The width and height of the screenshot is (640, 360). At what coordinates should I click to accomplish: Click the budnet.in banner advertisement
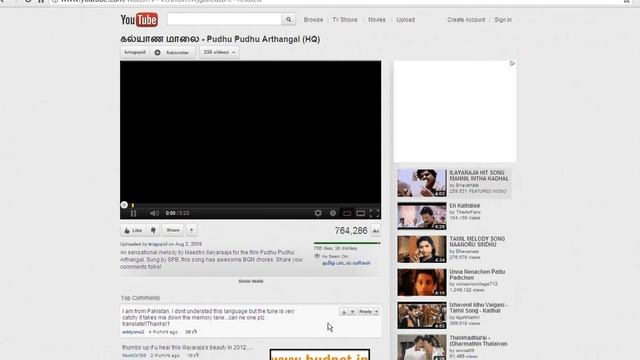coord(320,354)
